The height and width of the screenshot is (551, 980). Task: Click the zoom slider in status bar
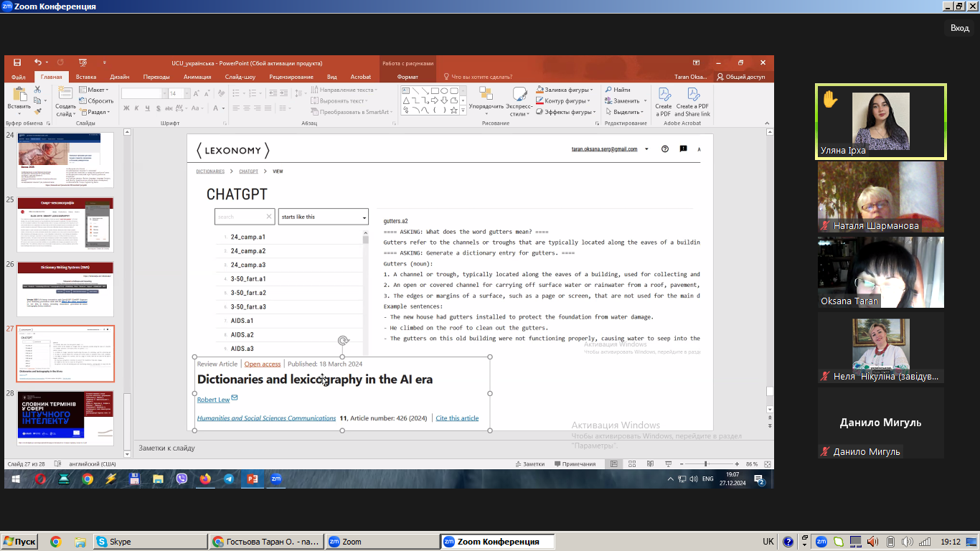[706, 463]
